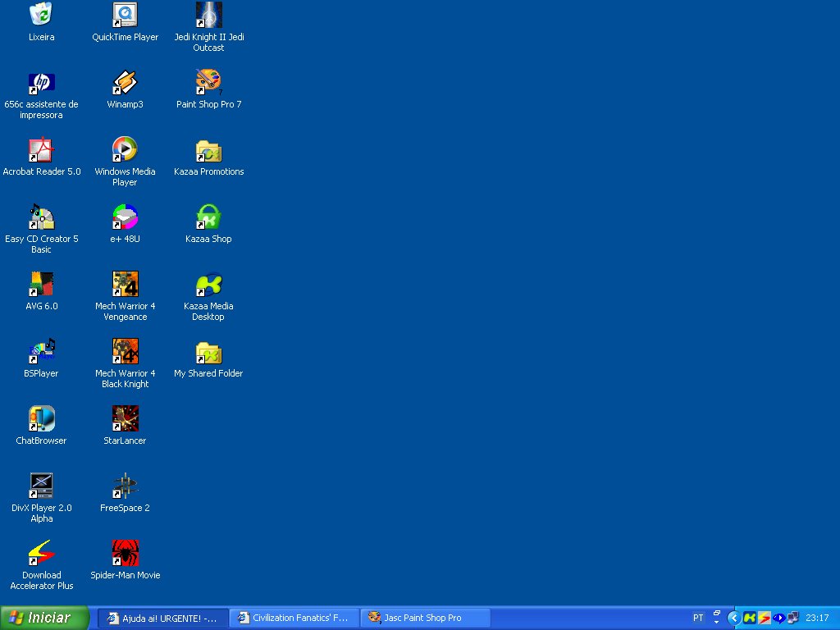Open the PT language indicator
Screen dimensions: 840x630
[698, 618]
